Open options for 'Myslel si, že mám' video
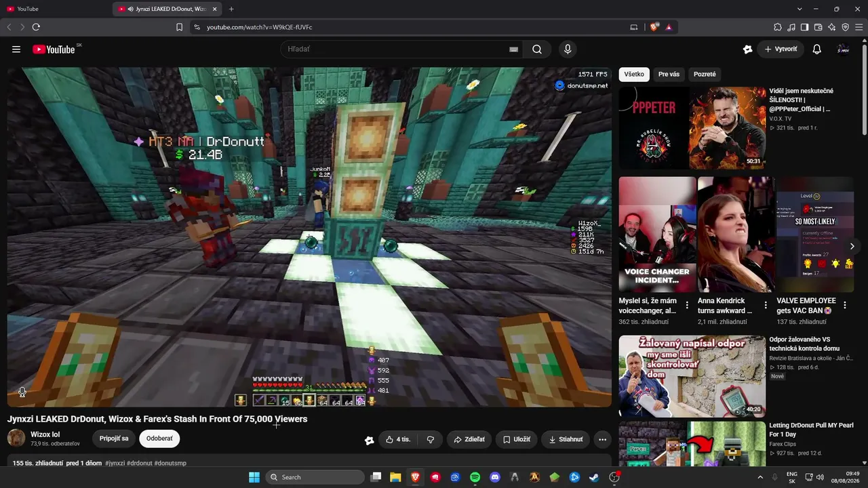Screen dimensions: 868x488 [687, 305]
